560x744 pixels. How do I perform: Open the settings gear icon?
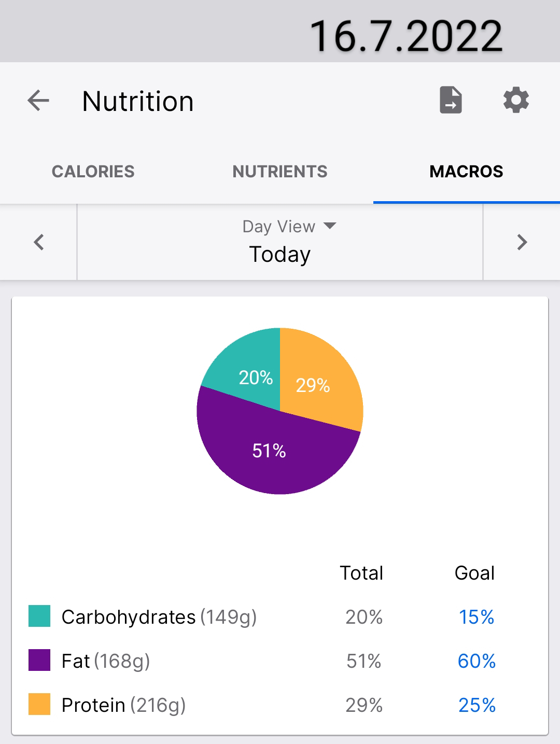tap(516, 100)
